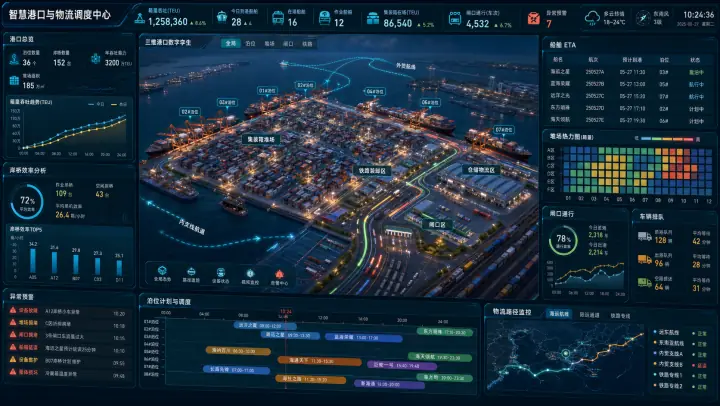
Task: Click the container yard icon beside 86,540
Action: pyautogui.click(x=373, y=18)
